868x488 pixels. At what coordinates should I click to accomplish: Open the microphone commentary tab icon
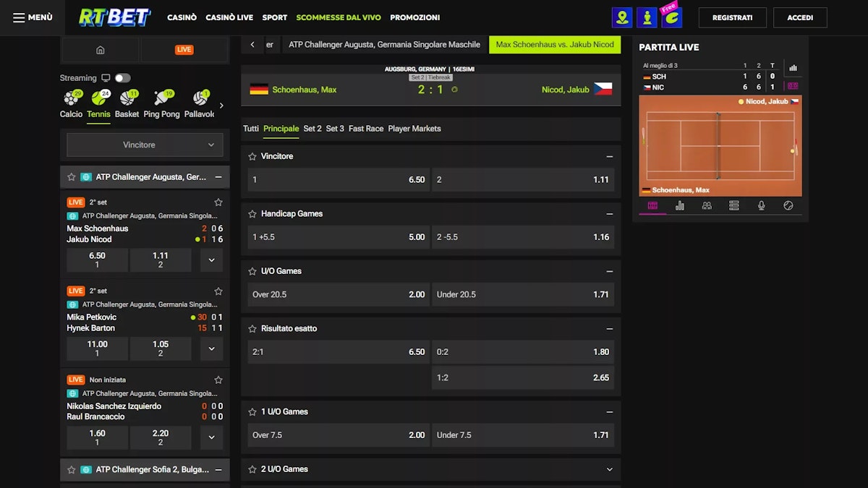761,205
